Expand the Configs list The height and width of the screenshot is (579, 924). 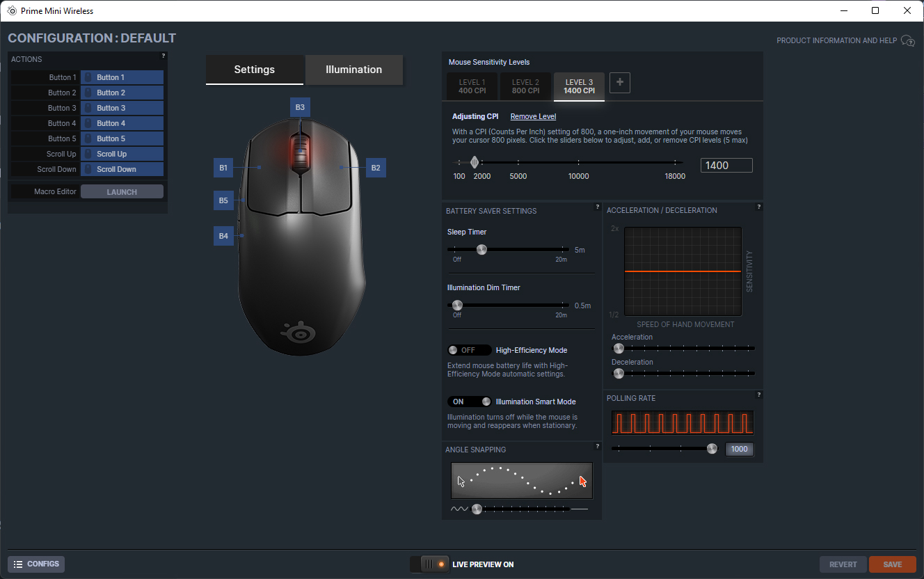(36, 564)
